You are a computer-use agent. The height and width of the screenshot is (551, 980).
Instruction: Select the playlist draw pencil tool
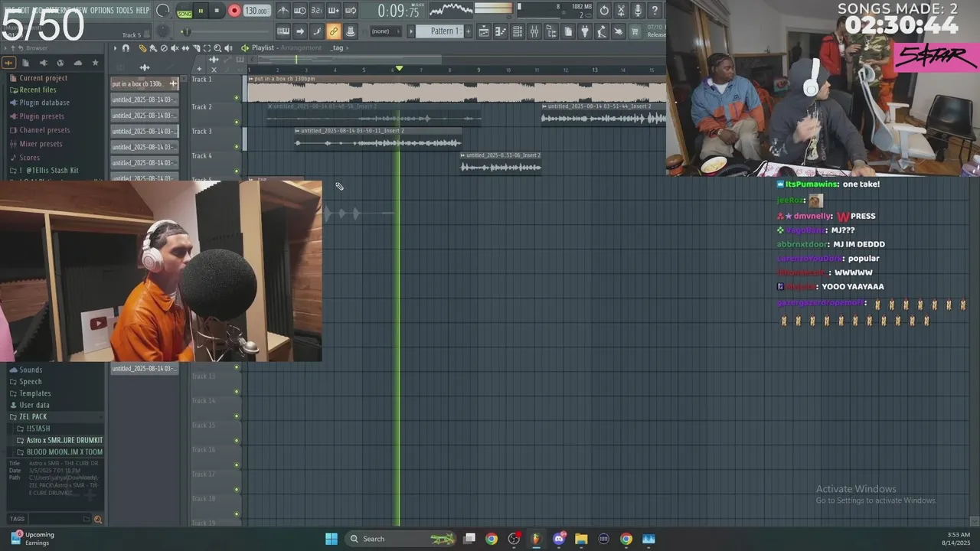click(x=142, y=48)
